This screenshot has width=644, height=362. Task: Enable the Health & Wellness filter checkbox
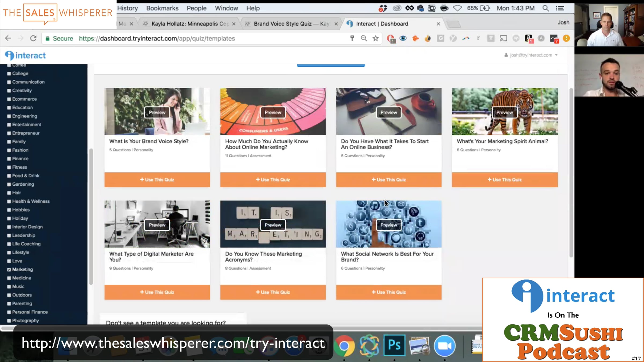(9, 201)
